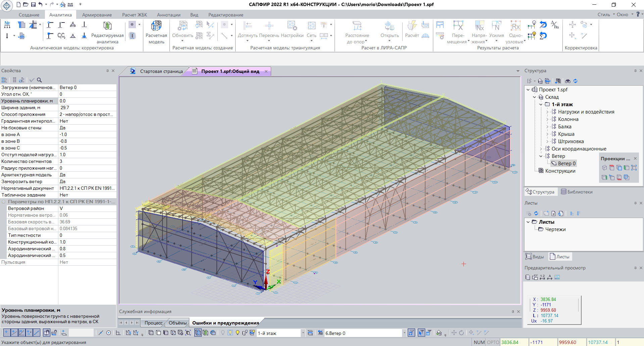Select Конструкции item in the structure tree
This screenshot has height=346, width=644.
560,171
